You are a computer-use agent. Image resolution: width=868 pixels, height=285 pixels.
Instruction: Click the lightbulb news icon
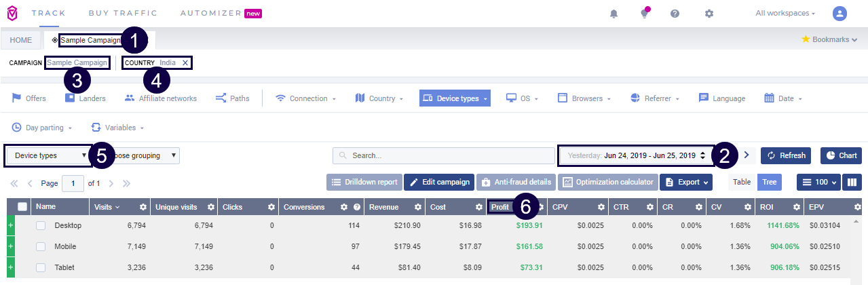tap(644, 14)
